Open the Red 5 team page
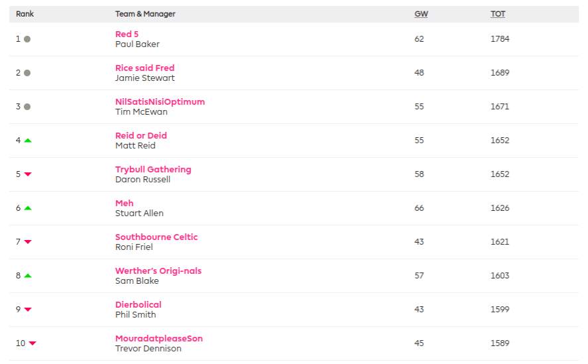 click(x=127, y=34)
